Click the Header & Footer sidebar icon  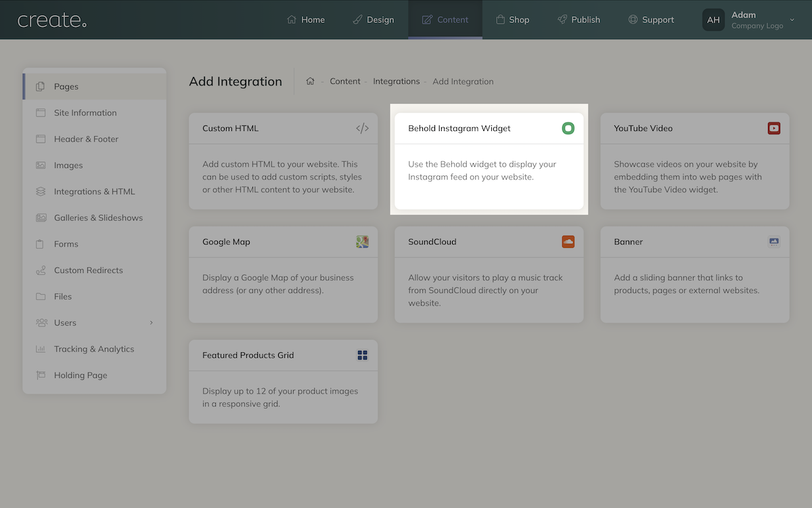[41, 139]
